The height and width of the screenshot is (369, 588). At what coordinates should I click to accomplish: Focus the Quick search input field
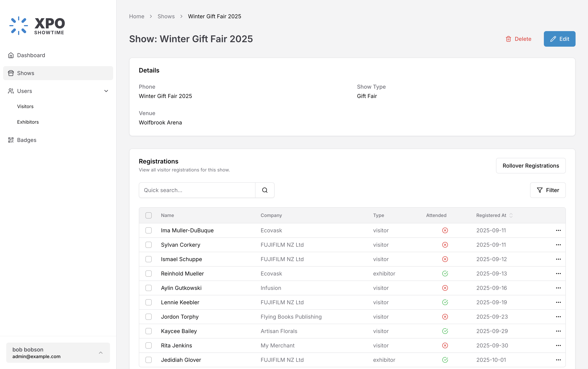[x=197, y=190]
